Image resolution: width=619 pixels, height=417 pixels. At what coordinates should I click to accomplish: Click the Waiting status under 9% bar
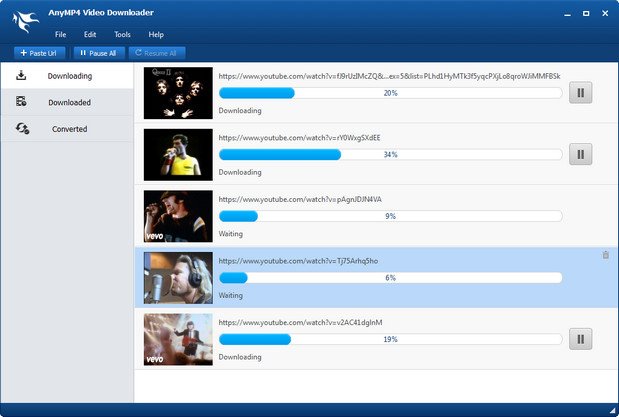(x=231, y=234)
